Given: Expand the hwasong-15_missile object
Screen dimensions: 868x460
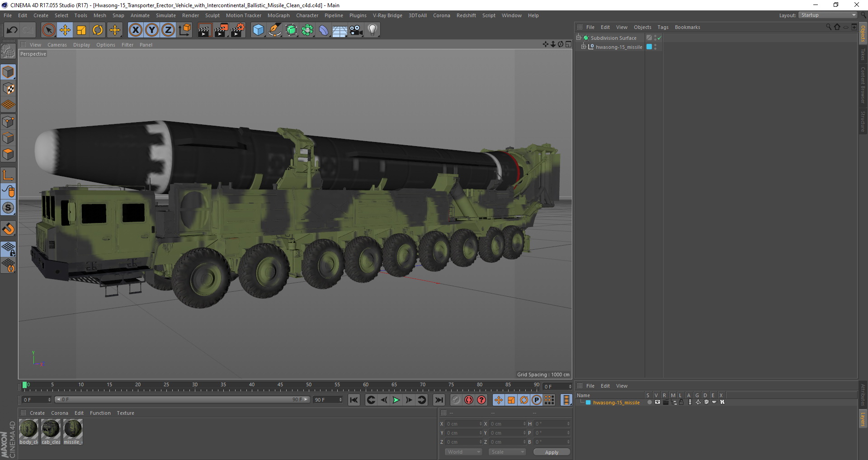Looking at the screenshot, I should [583, 47].
